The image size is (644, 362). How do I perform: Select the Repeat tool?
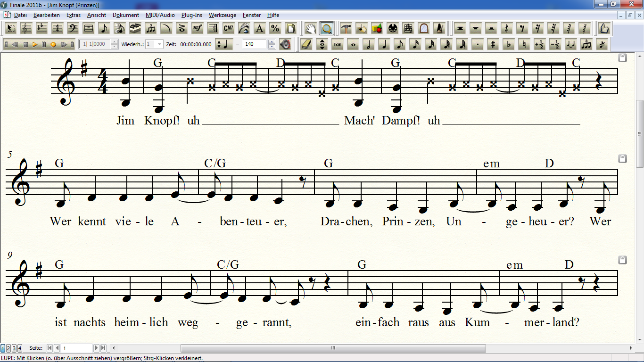point(213,28)
